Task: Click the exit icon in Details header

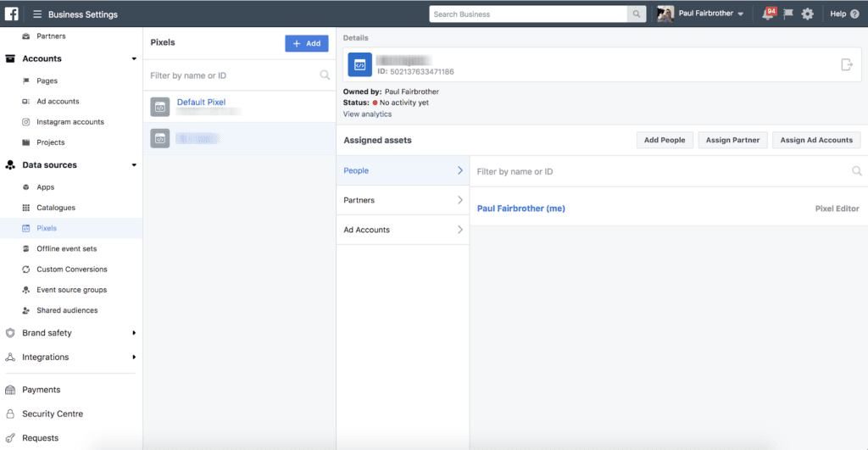Action: click(x=847, y=64)
